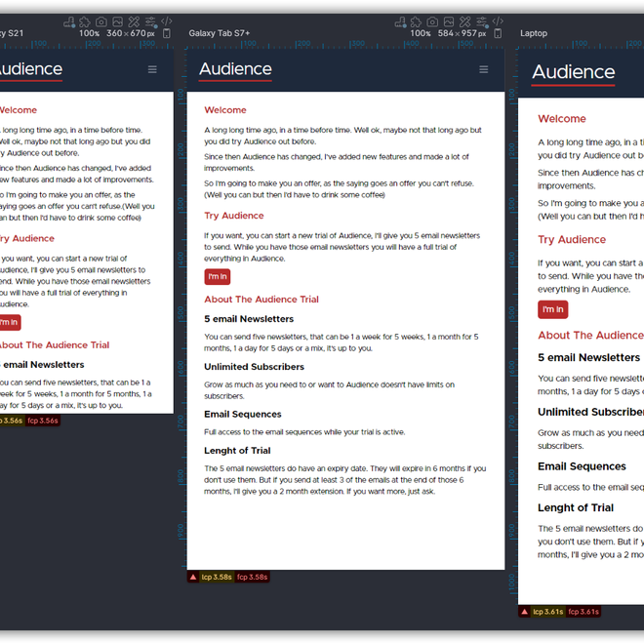Viewport: 644px width, 644px height.
Task: Click the 584 width value in the Galaxy Tab S7+ pane
Action: tap(446, 33)
